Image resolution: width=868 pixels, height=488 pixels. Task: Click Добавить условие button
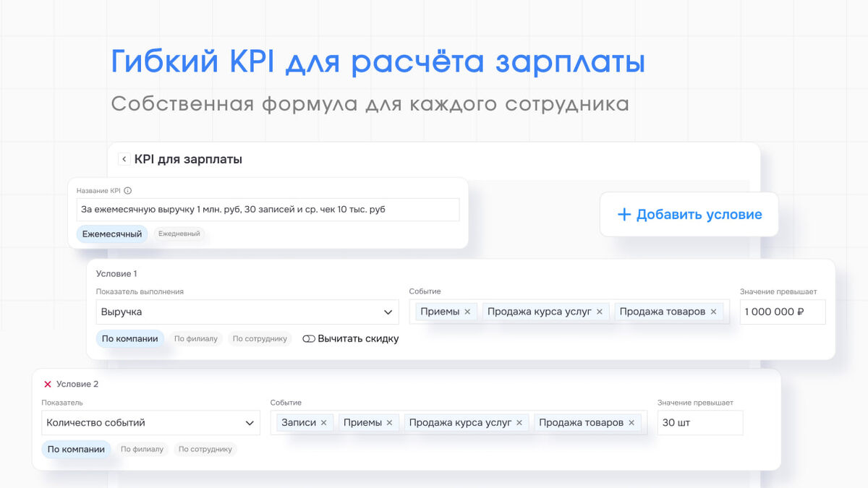point(689,214)
